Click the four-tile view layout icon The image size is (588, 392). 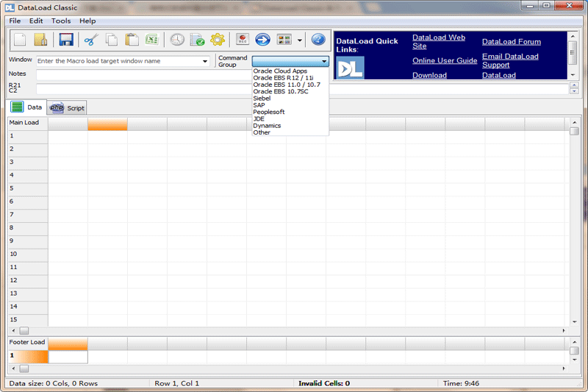pyautogui.click(x=284, y=40)
